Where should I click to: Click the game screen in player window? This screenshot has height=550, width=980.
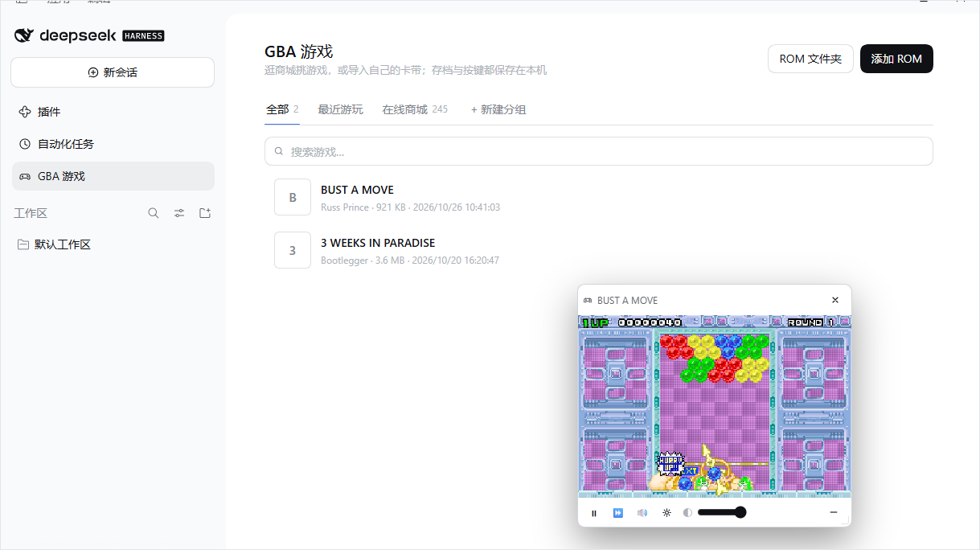point(715,407)
